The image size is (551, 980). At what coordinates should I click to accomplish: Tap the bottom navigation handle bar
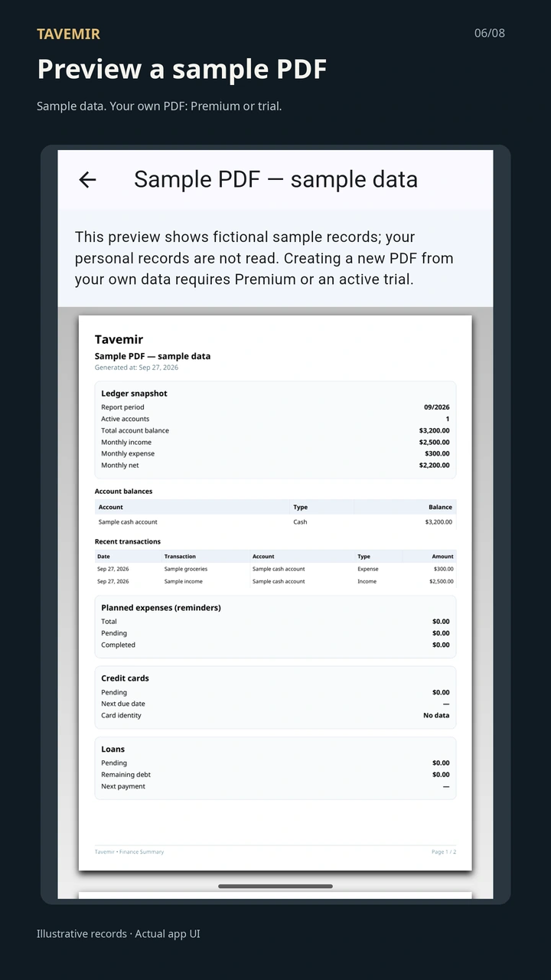[x=275, y=887]
